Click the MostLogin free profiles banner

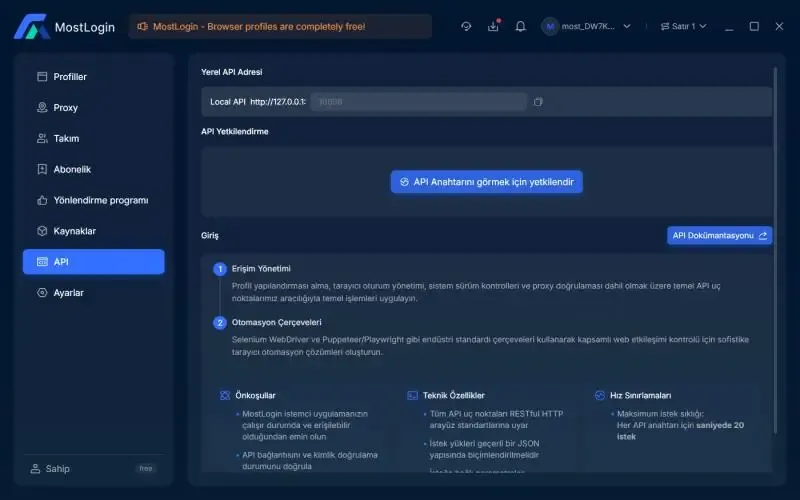click(280, 27)
